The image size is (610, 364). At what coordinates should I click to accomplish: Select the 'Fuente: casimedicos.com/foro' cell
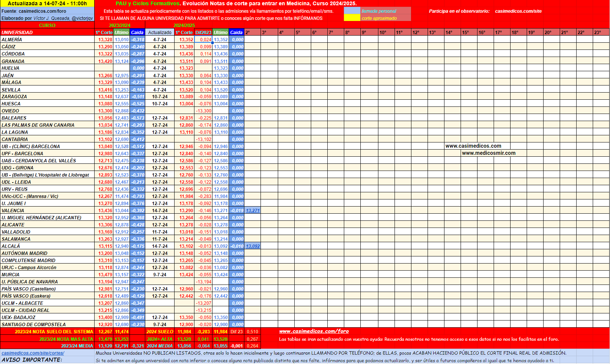(47, 11)
